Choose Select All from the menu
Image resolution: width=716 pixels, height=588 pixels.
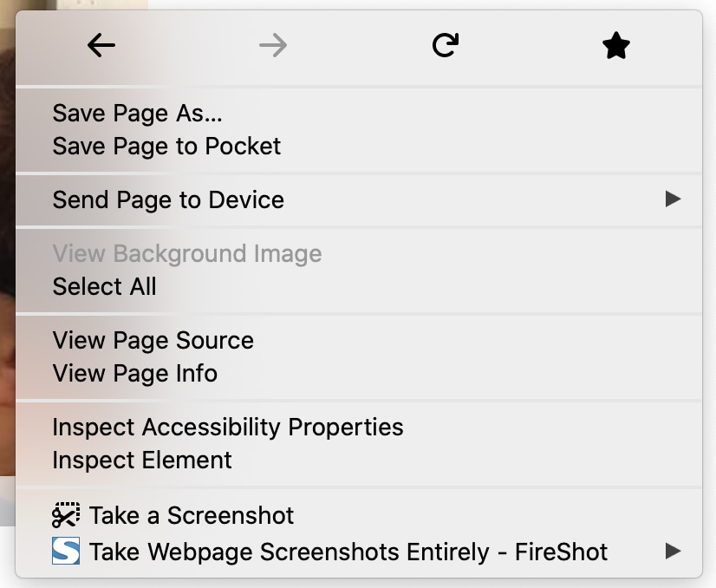pyautogui.click(x=105, y=287)
